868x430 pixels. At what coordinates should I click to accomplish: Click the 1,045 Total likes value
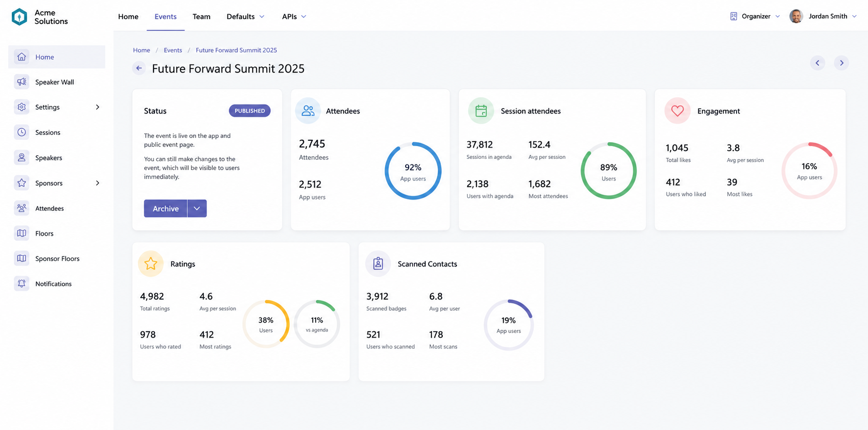click(x=677, y=148)
